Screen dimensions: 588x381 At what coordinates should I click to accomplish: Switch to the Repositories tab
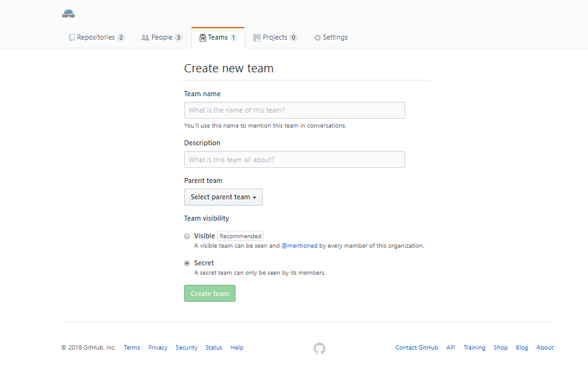[x=96, y=38]
